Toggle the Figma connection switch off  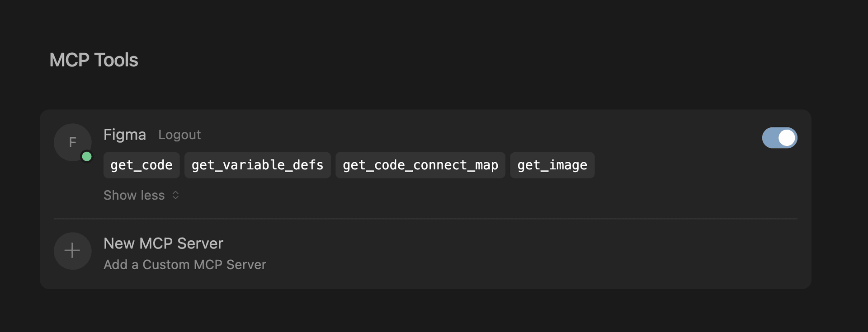(780, 138)
